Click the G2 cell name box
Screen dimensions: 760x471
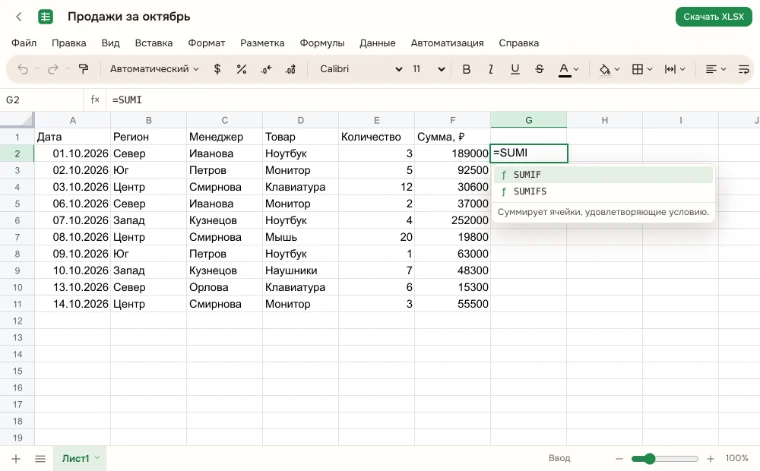[42, 100]
